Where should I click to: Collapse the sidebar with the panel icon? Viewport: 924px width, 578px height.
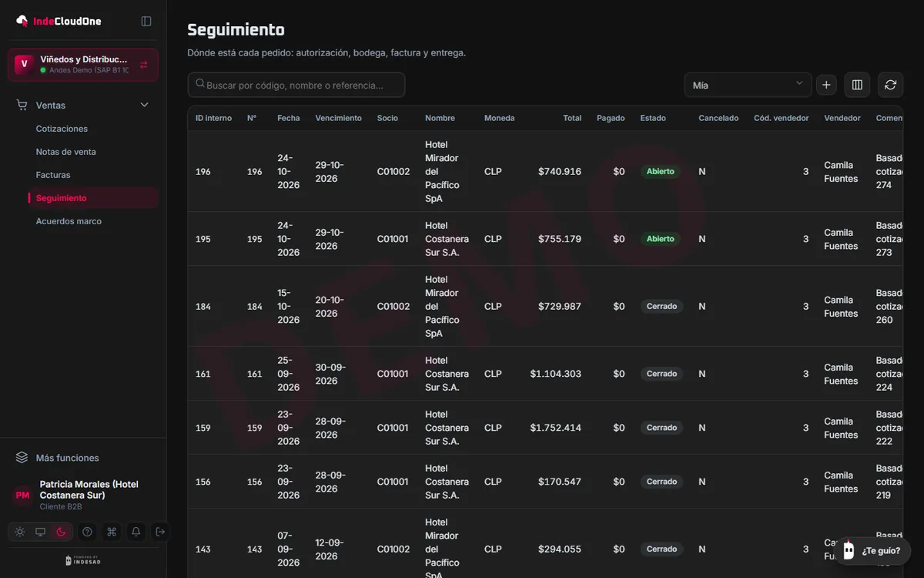(146, 21)
